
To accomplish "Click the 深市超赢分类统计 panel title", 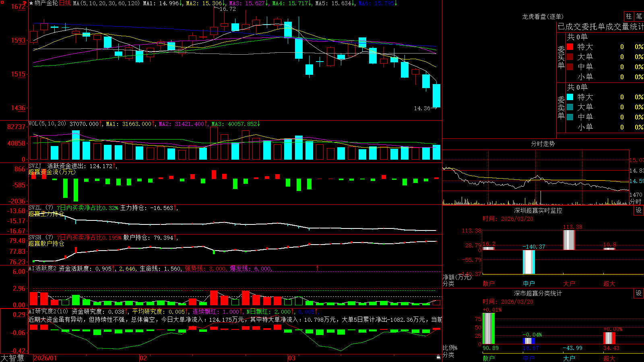I will tap(538, 293).
